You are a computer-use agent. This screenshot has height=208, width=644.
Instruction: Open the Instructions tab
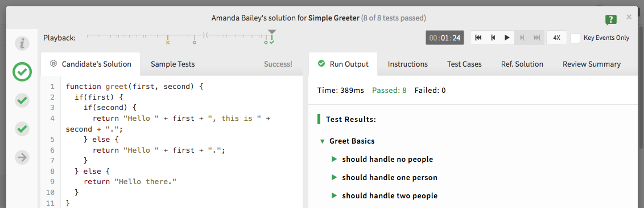tap(407, 64)
